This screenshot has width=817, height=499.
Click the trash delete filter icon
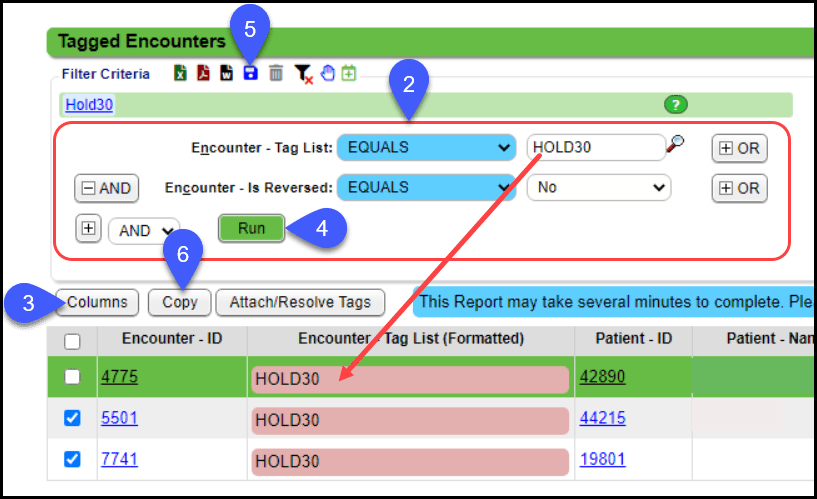pos(276,73)
